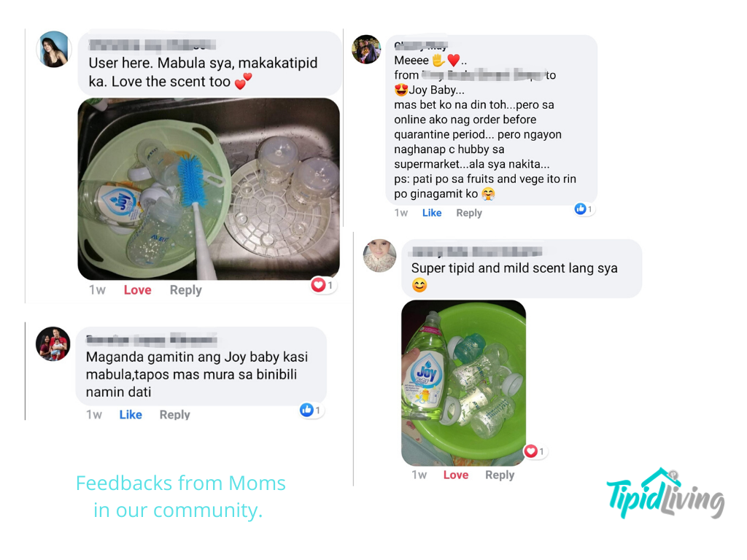
Task: Toggle Like on the Maganda gamitin comment
Action: coord(131,415)
